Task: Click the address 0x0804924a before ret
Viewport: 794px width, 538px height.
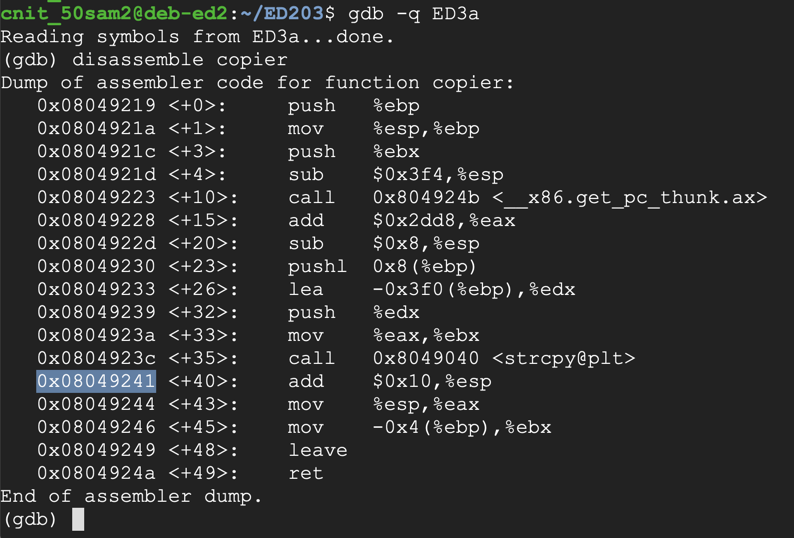Action: point(96,473)
